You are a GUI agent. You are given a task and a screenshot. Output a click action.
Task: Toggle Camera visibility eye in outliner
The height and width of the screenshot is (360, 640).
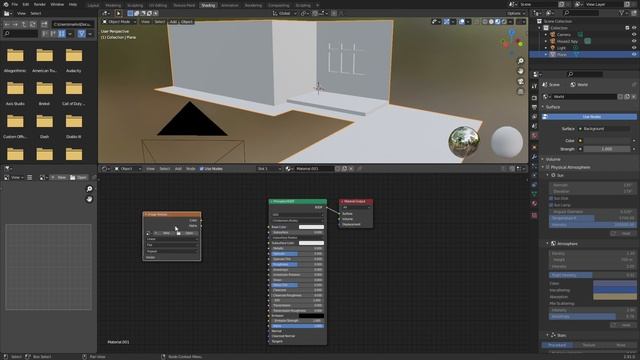pos(634,35)
